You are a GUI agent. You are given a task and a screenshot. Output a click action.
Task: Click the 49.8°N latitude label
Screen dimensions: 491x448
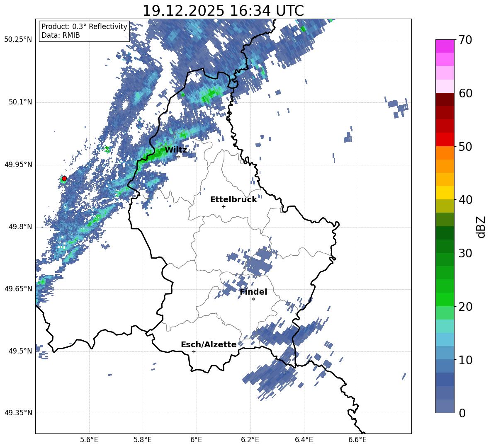[20, 227]
